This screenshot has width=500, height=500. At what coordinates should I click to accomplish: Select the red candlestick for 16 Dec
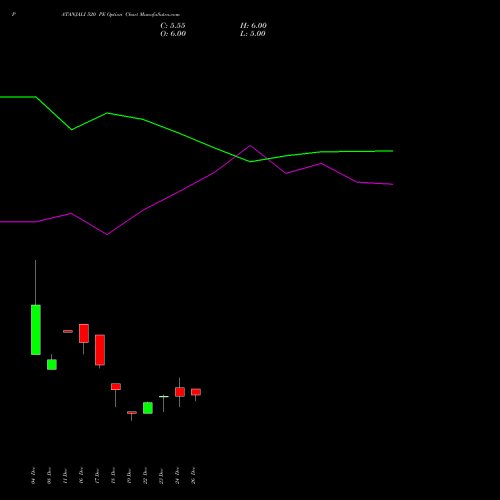pos(84,333)
